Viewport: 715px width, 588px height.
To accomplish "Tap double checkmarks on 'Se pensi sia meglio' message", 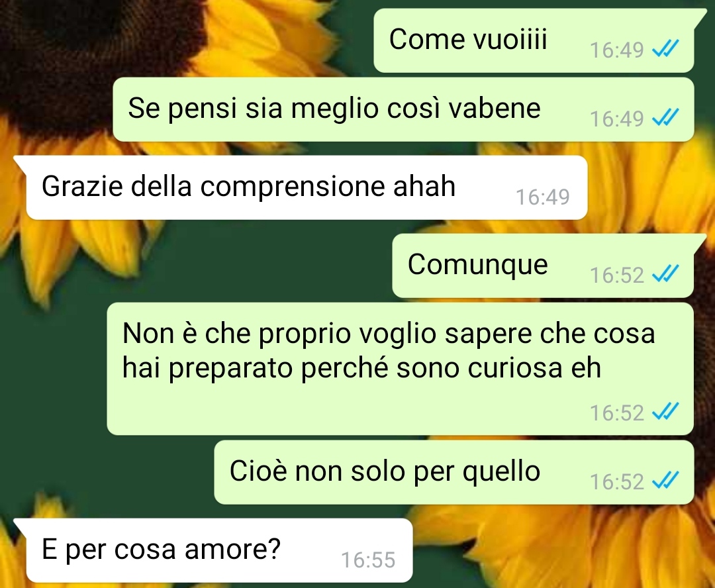I will [666, 117].
